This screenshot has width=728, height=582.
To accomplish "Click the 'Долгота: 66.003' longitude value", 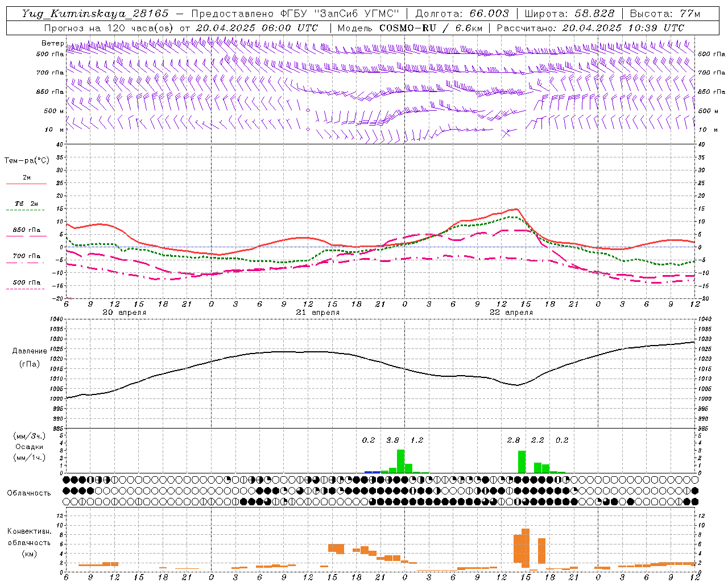I will click(x=462, y=14).
